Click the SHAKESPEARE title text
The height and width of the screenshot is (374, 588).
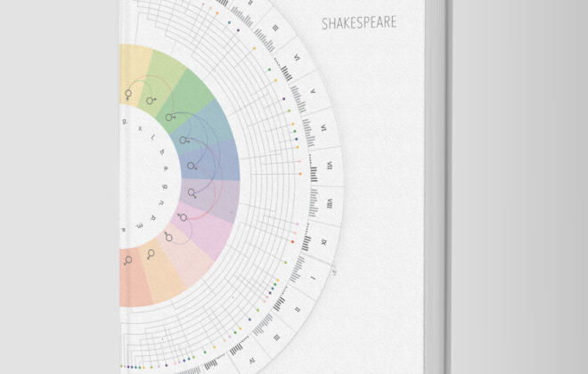(359, 23)
